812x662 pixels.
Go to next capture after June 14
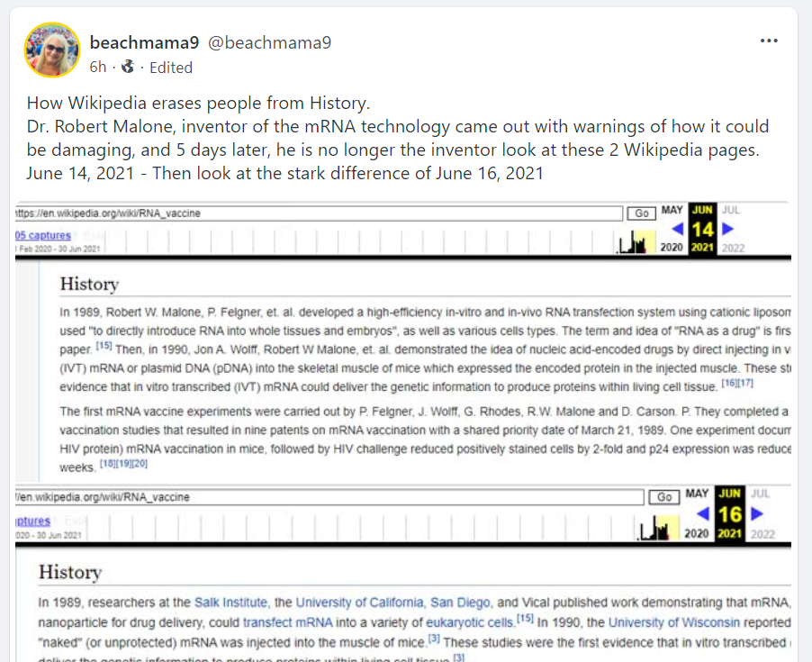point(727,230)
